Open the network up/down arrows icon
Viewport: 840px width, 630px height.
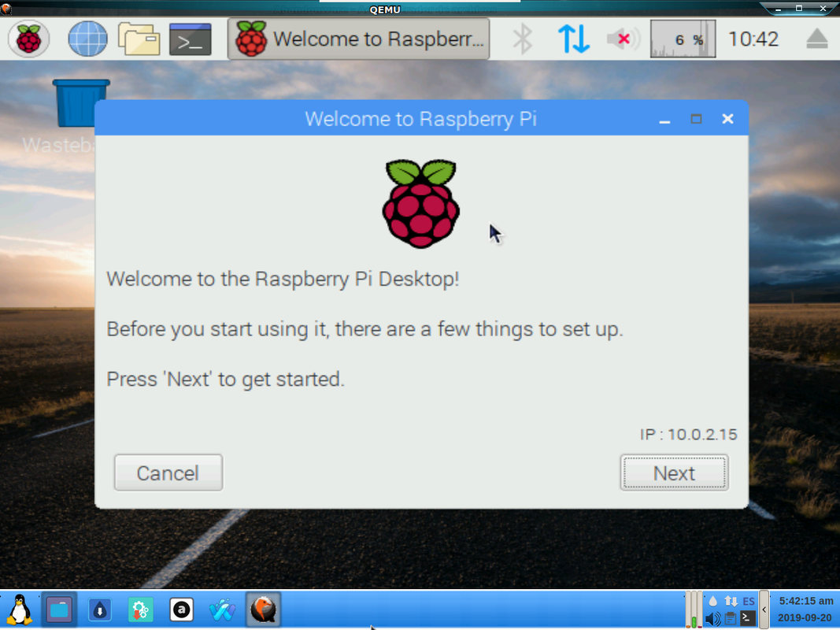(x=574, y=39)
